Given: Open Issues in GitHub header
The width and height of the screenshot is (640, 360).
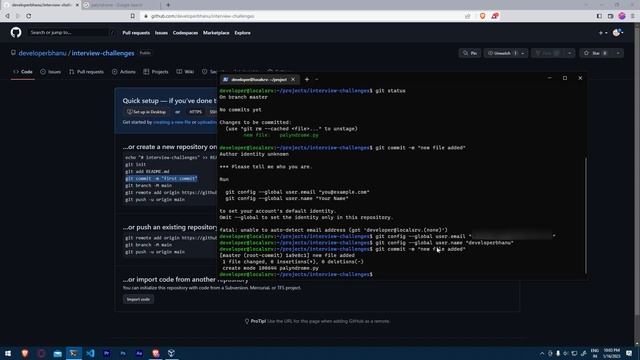Looking at the screenshot, I should point(161,33).
